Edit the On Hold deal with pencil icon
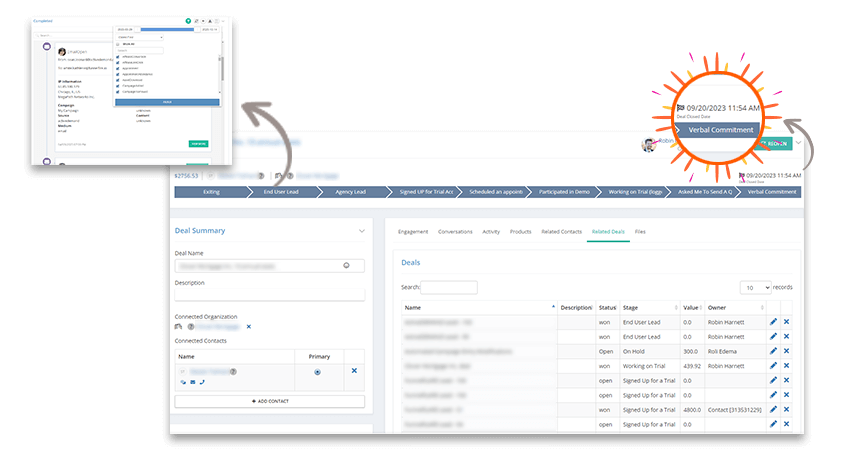Screen dimensions: 846x466 [x=773, y=351]
